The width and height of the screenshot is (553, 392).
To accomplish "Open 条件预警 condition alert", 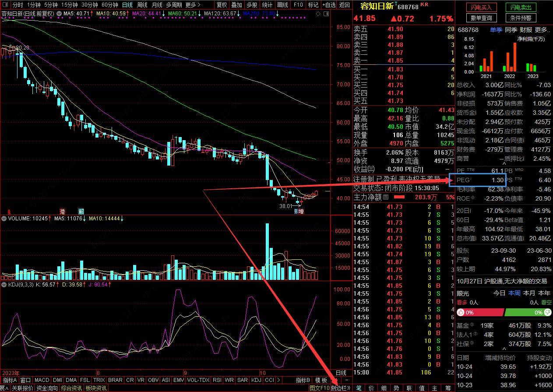I will 521,18.
